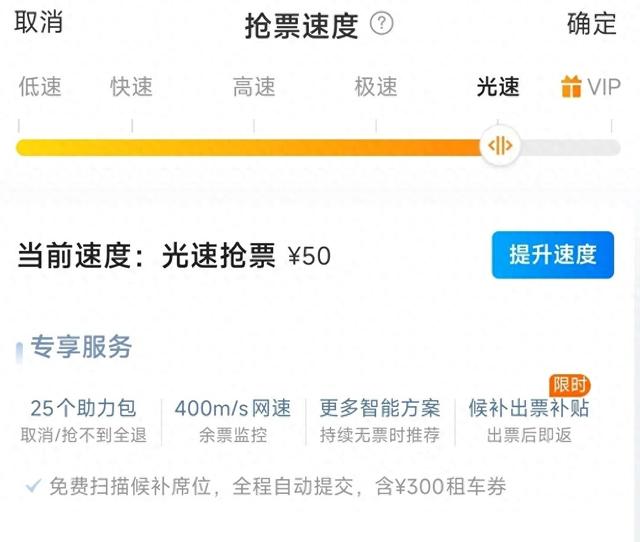Click the VIP gift box icon

click(x=572, y=86)
